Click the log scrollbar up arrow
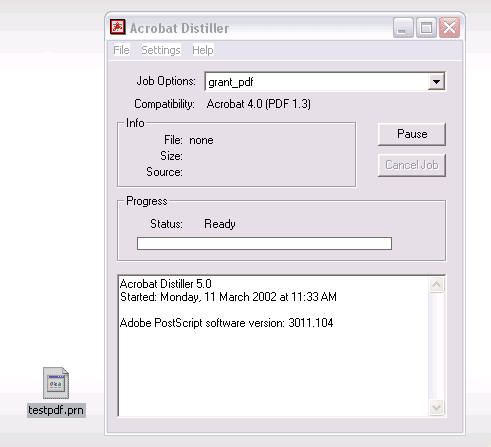 (x=436, y=285)
